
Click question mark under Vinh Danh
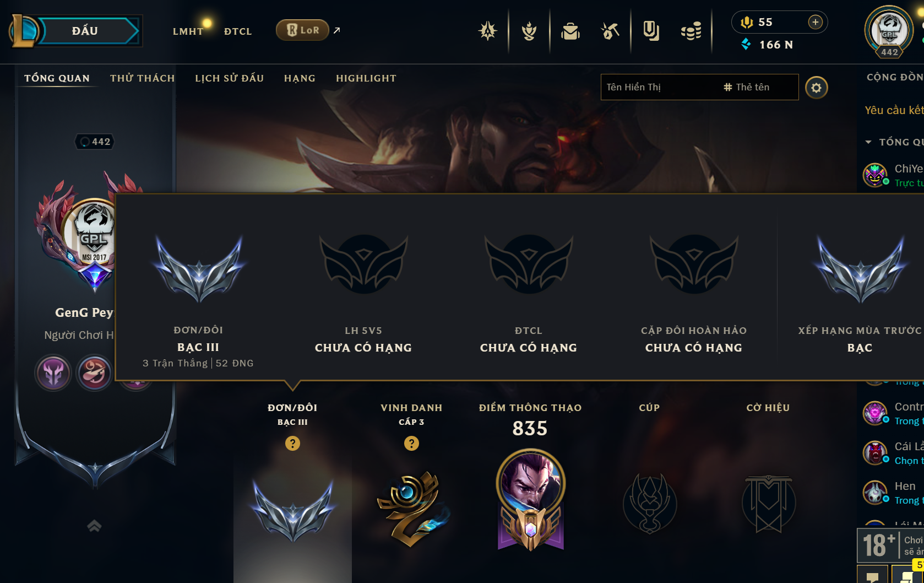pos(411,443)
